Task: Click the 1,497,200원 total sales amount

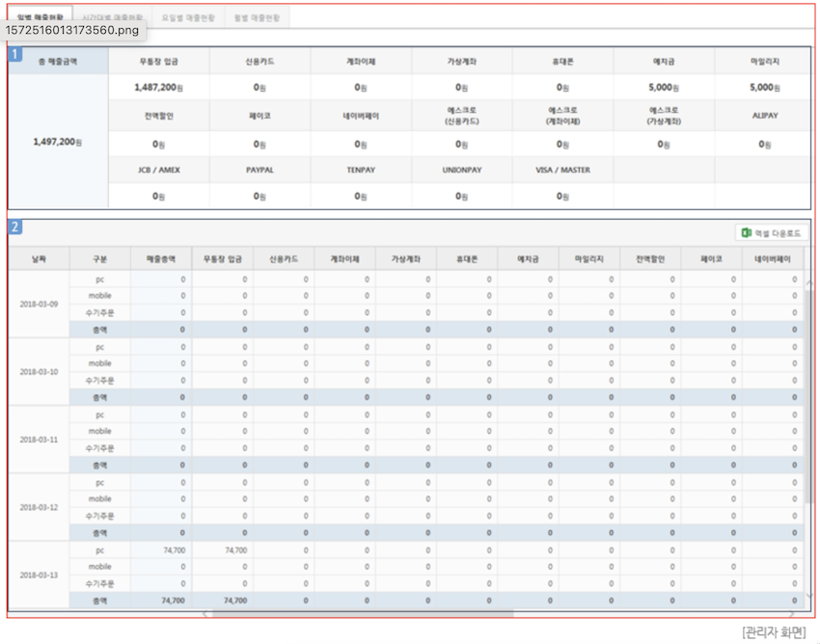Action: [58, 142]
